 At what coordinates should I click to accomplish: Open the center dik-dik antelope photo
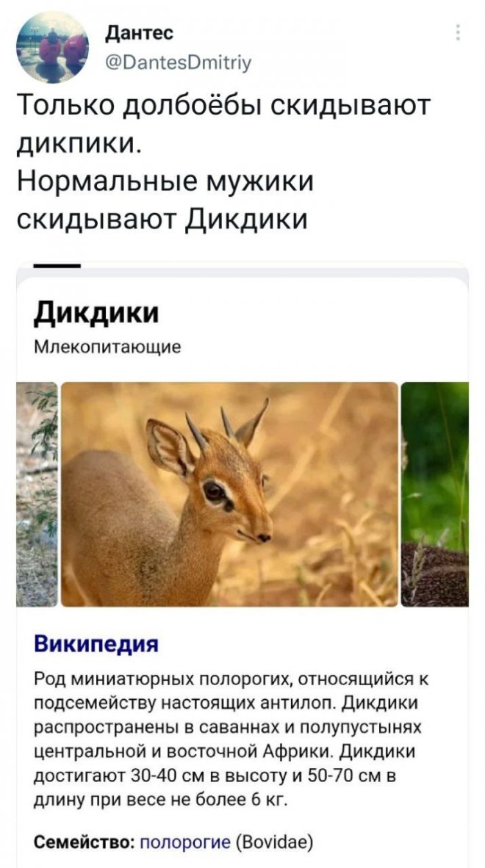click(x=229, y=493)
